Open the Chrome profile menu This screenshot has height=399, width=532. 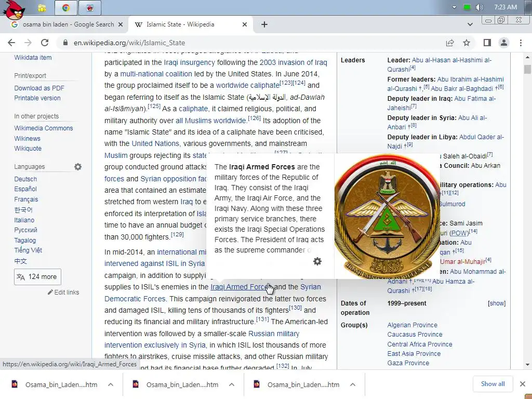[x=504, y=43]
